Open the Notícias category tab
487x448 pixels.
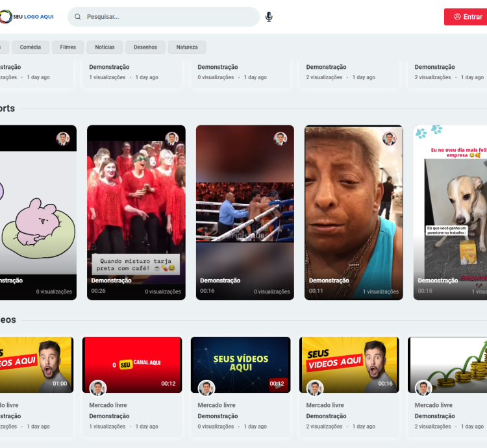click(105, 47)
